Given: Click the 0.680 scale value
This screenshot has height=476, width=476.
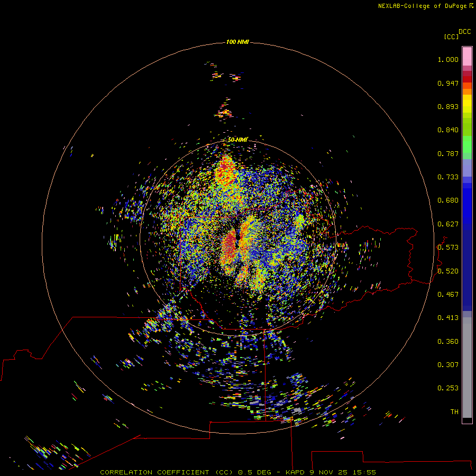Looking at the screenshot, I should pos(448,200).
